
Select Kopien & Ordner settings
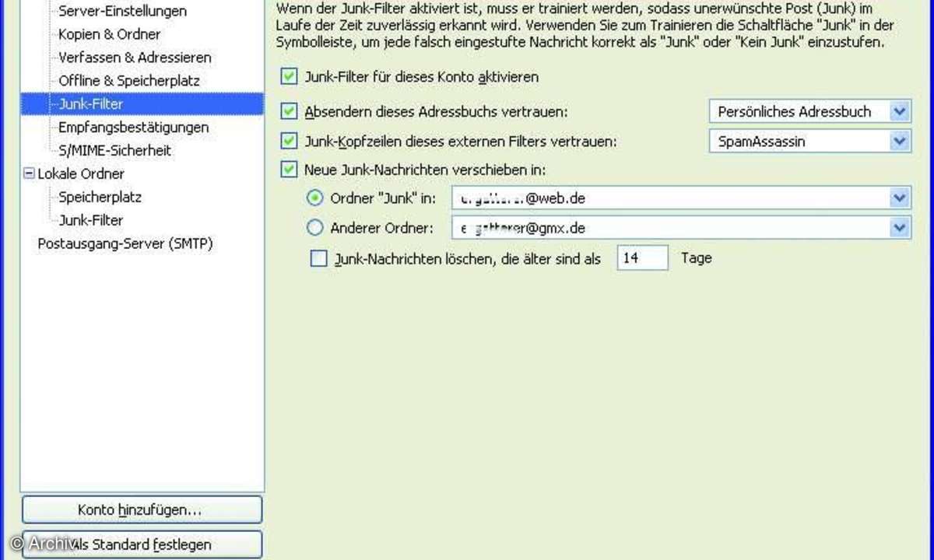[x=109, y=34]
